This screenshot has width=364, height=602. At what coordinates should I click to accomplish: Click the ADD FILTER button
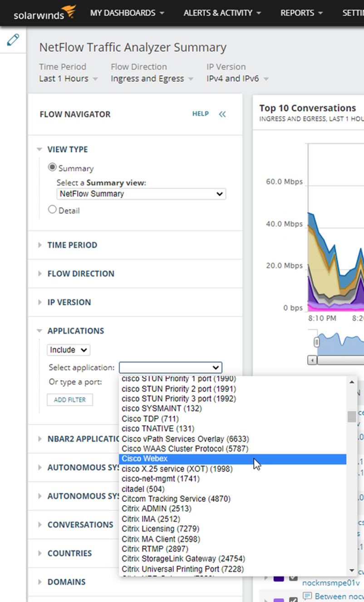tap(70, 400)
